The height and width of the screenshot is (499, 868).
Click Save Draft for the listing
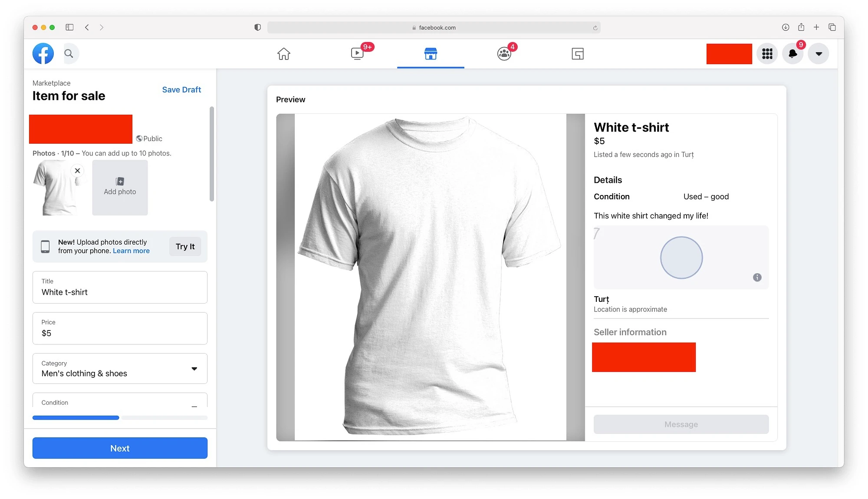[181, 89]
